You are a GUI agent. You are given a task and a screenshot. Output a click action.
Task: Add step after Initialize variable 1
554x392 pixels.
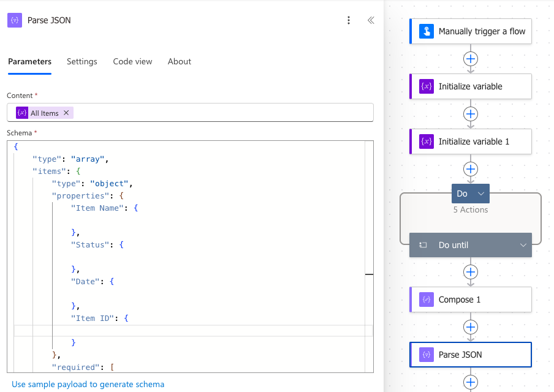point(471,169)
